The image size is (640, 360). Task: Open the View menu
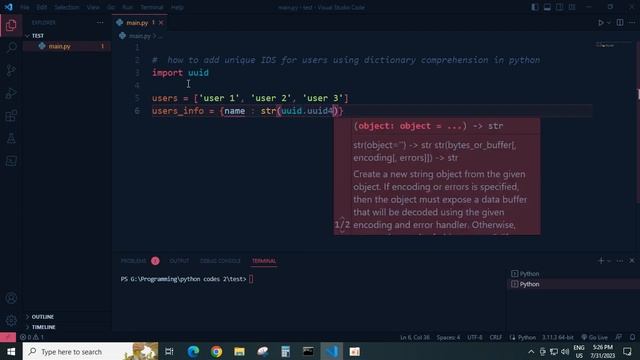point(93,7)
